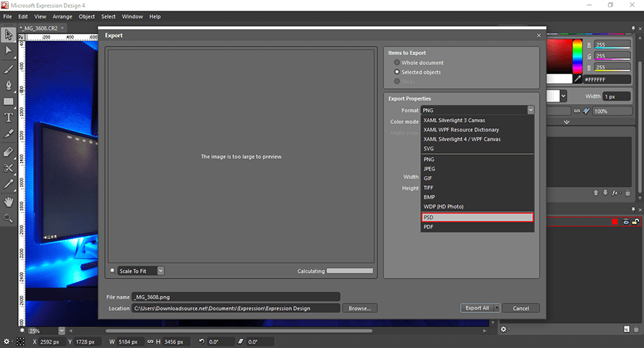The width and height of the screenshot is (644, 348).
Task: Choose TIFF from the format list
Action: tap(477, 188)
